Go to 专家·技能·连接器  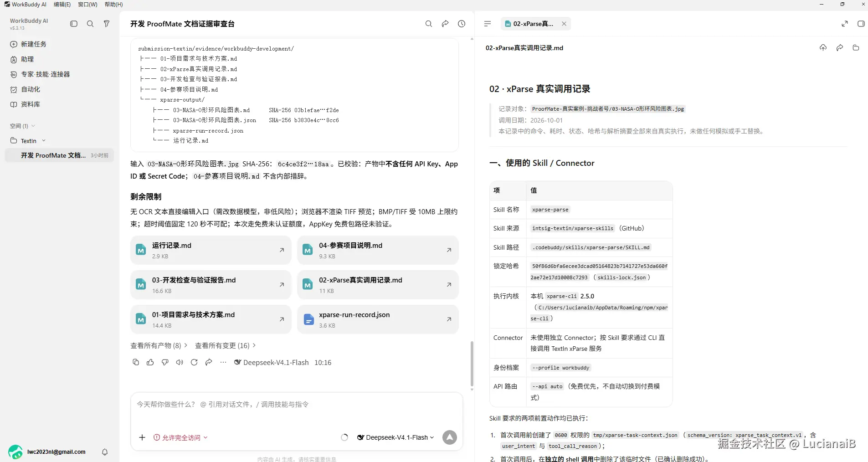(x=40, y=74)
